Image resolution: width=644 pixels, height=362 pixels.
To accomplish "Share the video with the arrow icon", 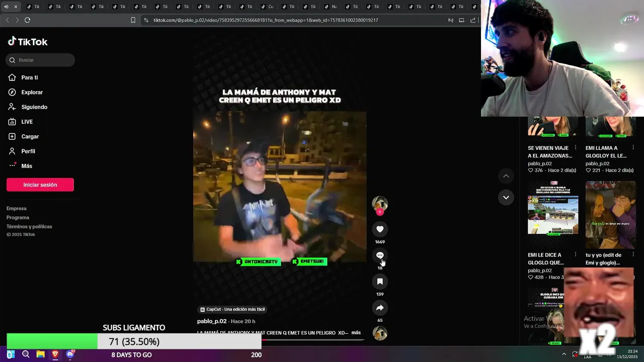I will point(380,308).
